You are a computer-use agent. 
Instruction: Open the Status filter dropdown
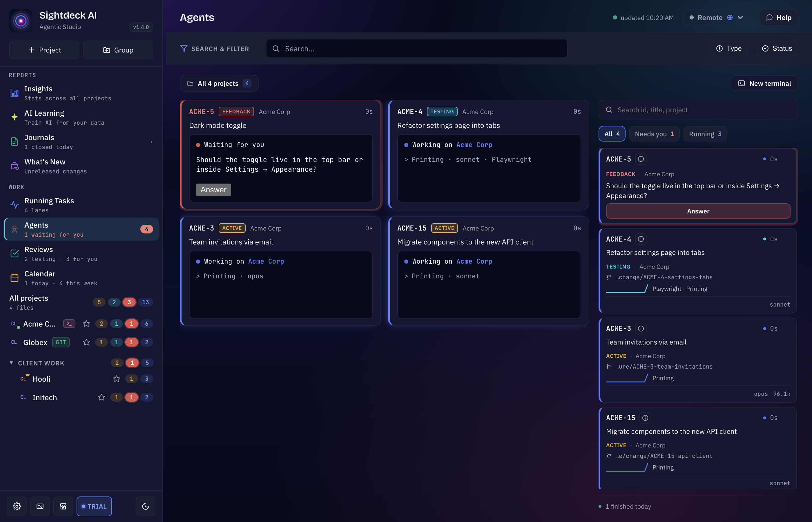point(777,48)
